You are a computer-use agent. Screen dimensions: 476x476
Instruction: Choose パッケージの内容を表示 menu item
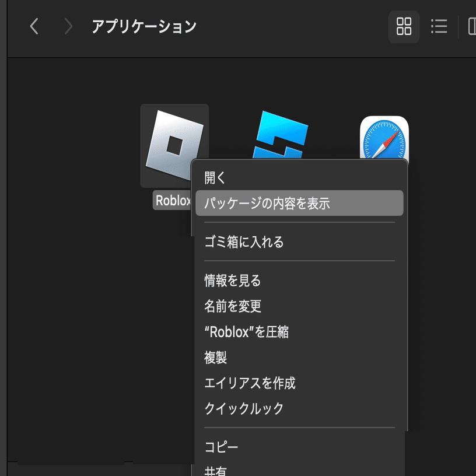299,203
